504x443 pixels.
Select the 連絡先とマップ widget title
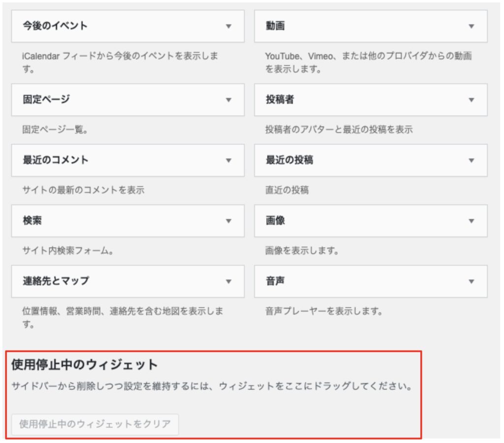[x=56, y=281]
